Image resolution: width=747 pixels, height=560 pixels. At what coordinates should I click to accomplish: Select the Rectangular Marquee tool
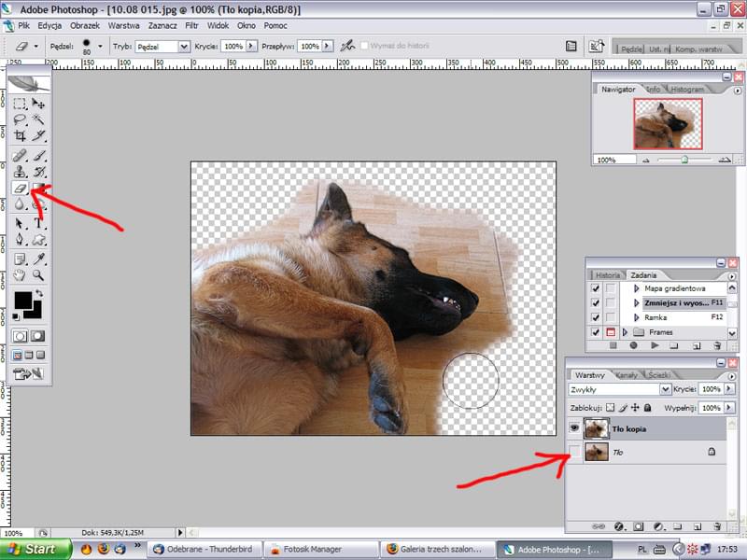pyautogui.click(x=20, y=104)
